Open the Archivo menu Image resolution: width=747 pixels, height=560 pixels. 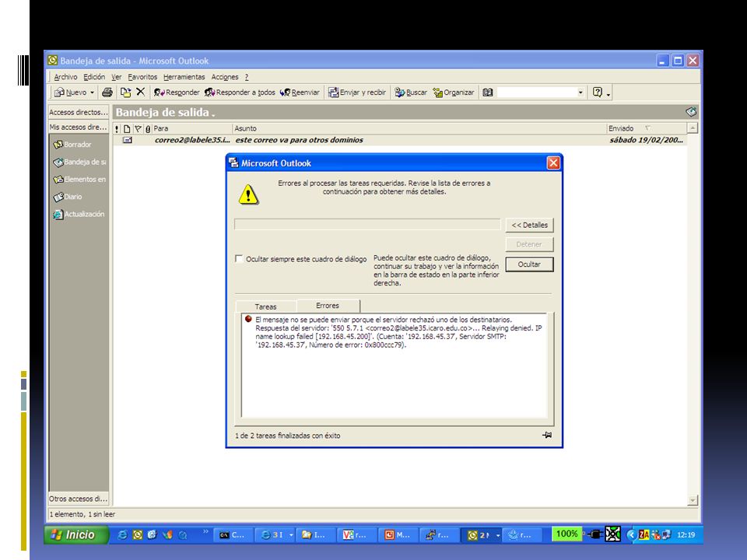tap(65, 77)
